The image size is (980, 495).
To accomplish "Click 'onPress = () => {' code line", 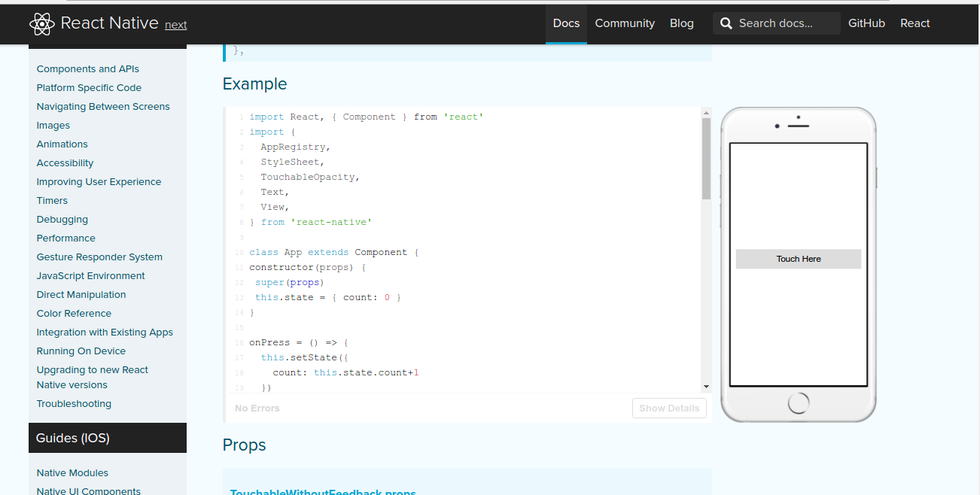I will coord(299,343).
